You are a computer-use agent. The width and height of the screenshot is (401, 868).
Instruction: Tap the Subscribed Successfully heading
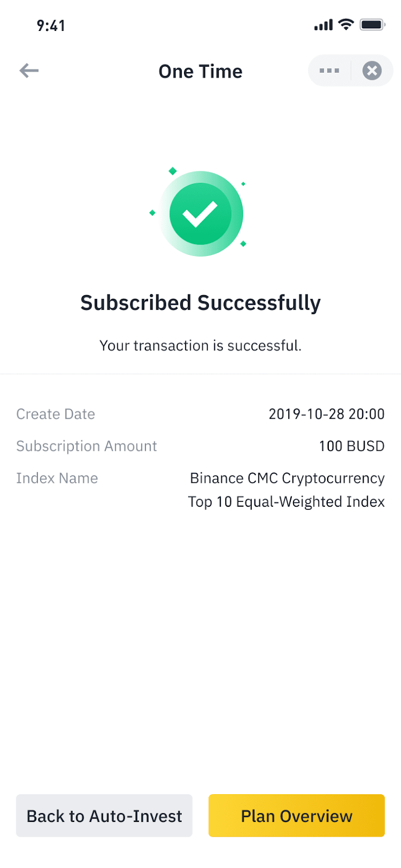tap(200, 303)
